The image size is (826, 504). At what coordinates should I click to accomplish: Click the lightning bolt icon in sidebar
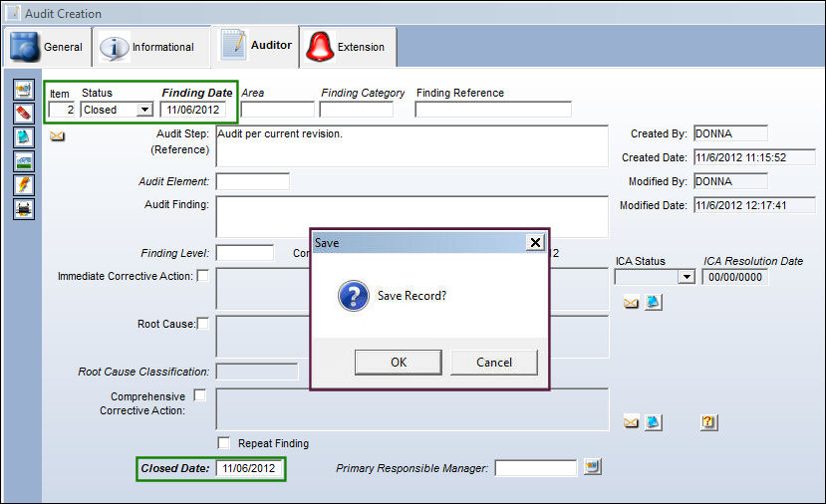coord(24,185)
